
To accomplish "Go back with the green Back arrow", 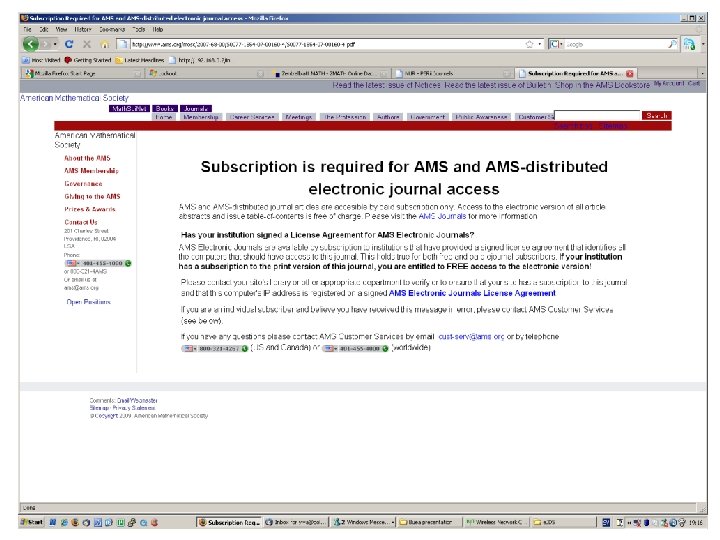I will 31,44.
